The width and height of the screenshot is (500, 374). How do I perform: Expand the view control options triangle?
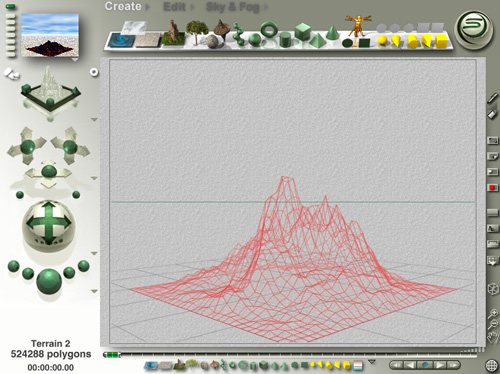pyautogui.click(x=94, y=119)
